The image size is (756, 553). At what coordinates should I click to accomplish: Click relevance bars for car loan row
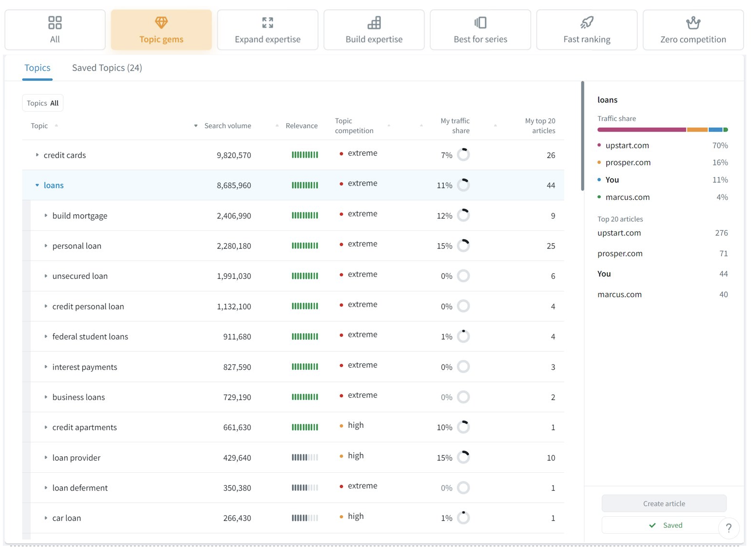(x=305, y=518)
